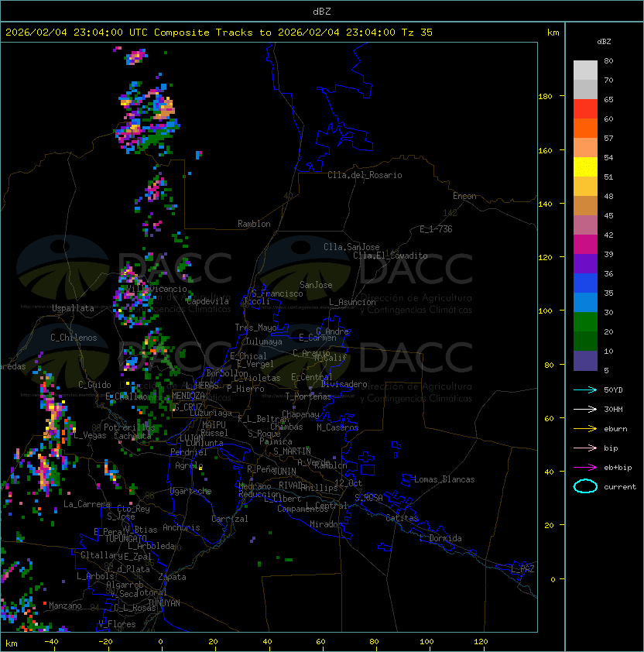Click the 'LUJAN' map label
The height and width of the screenshot is (652, 644).
click(191, 438)
